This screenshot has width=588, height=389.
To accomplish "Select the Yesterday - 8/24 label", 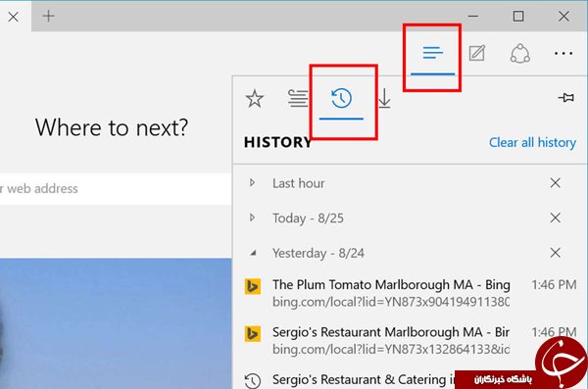I will point(318,253).
